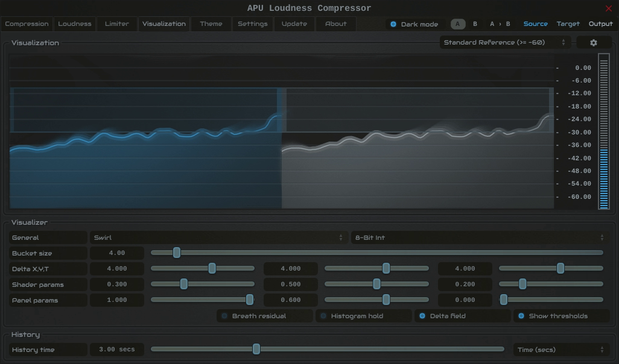Viewport: 619px width, 364px height.
Task: Open the 8-Bit Int precision dropdown
Action: [x=479, y=237]
